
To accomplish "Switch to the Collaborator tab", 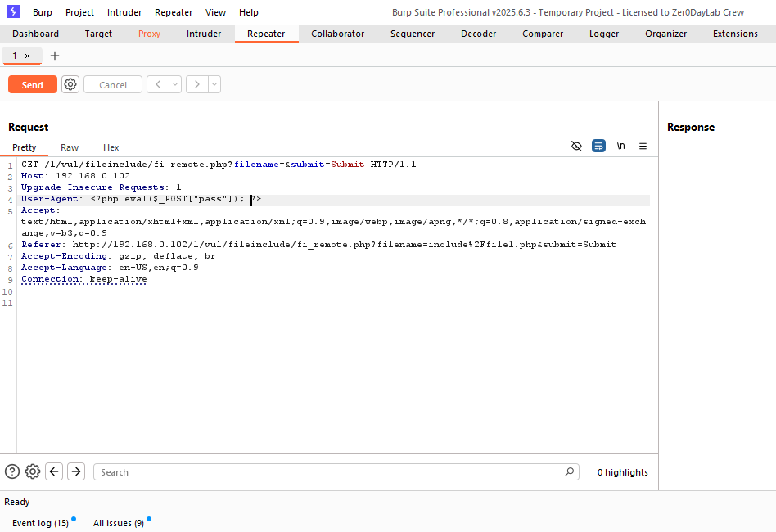I will tap(337, 34).
